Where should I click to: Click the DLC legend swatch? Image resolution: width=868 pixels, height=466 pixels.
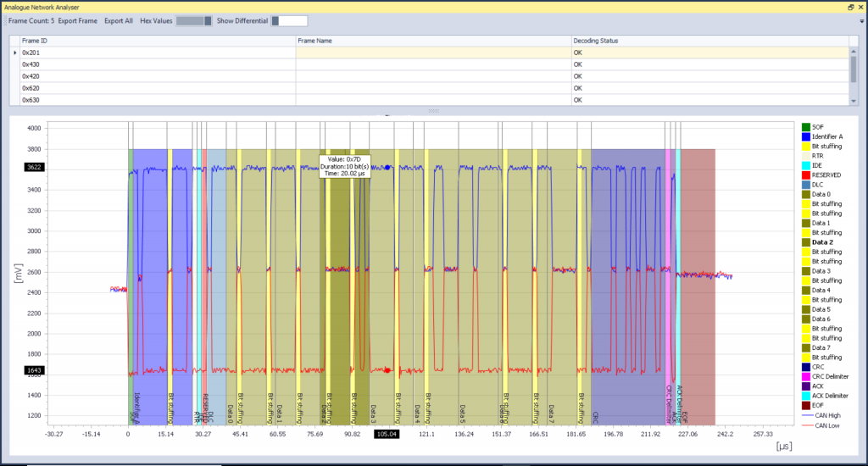coord(804,185)
